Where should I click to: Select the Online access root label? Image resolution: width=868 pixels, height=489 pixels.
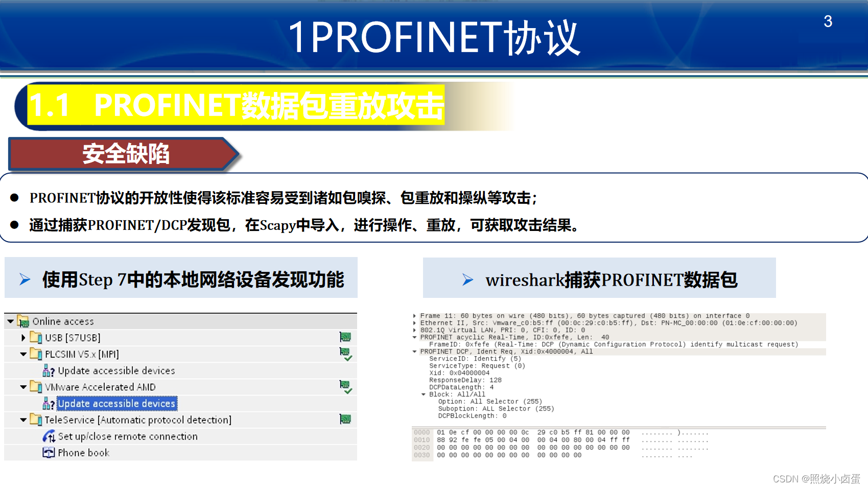[x=63, y=321]
